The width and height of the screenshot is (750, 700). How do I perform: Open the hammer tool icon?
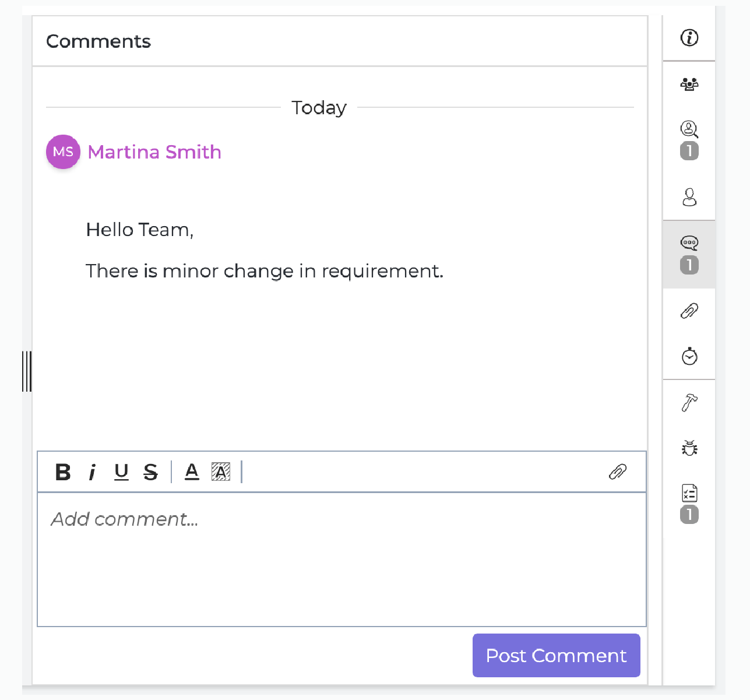tap(689, 402)
